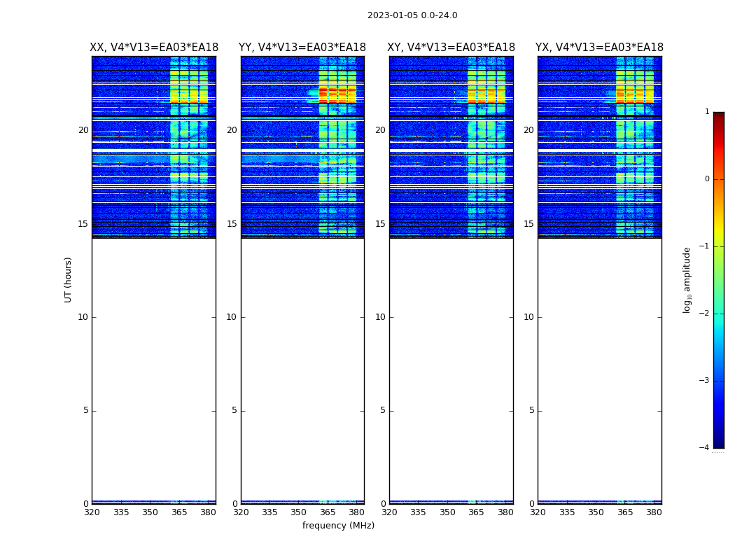Click the YX, V4*V13=EA03*EA18 panel title
The width and height of the screenshot is (735, 560).
[x=599, y=48]
